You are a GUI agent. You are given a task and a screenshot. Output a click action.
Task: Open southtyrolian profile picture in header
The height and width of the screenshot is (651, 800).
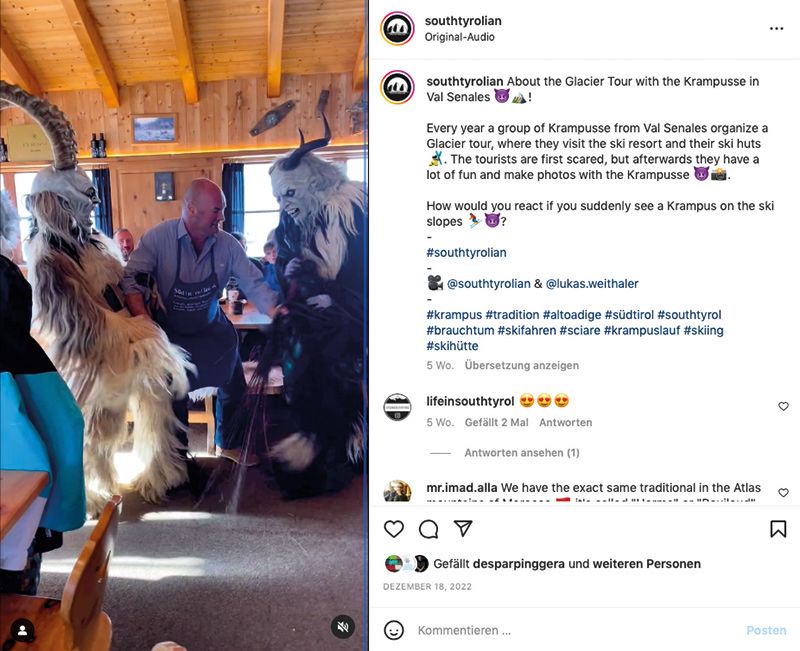tap(397, 29)
